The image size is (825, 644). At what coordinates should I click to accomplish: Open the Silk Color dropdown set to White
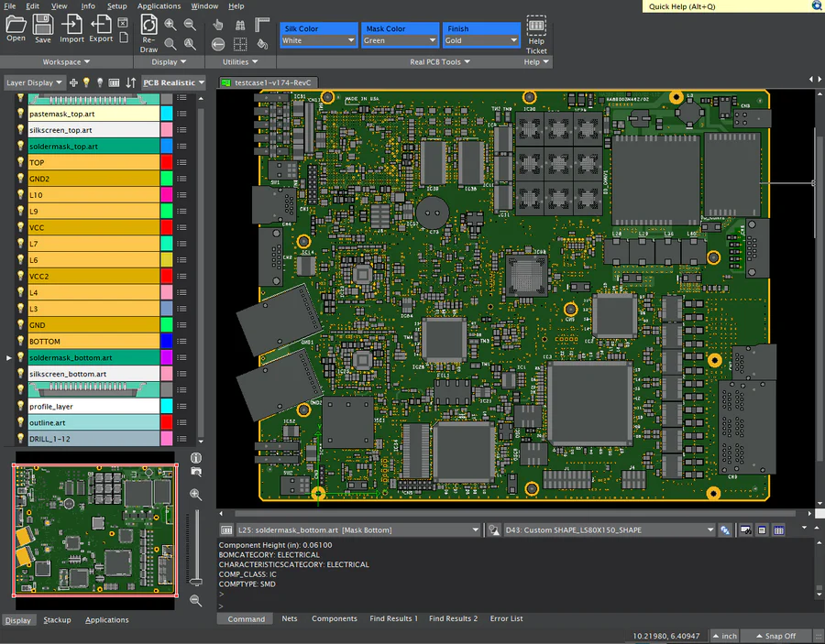click(x=317, y=40)
